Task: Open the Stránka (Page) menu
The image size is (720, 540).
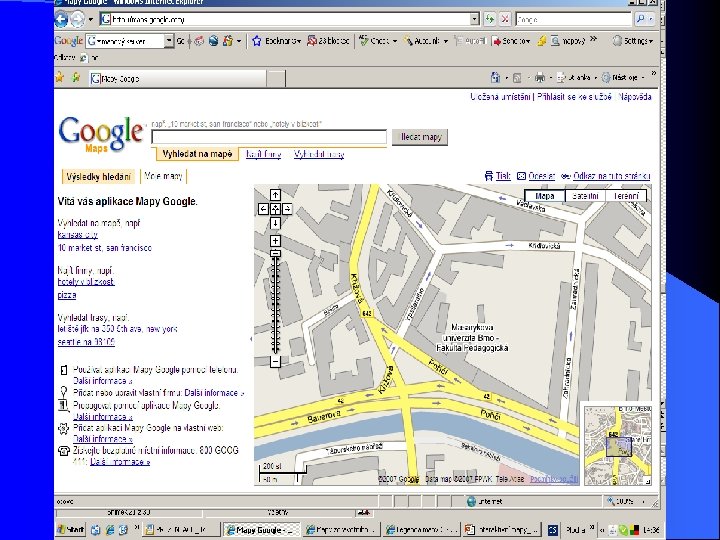Action: (x=575, y=78)
